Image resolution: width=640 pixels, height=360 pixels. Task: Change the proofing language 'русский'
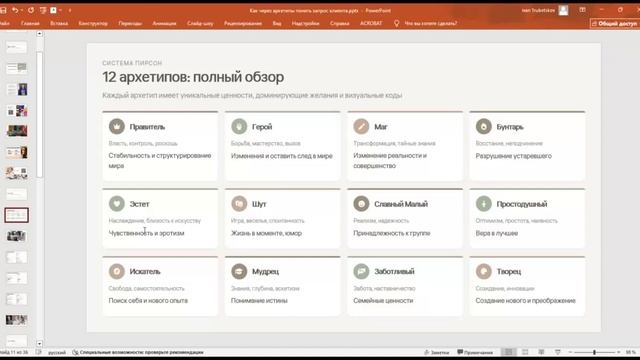pos(57,352)
